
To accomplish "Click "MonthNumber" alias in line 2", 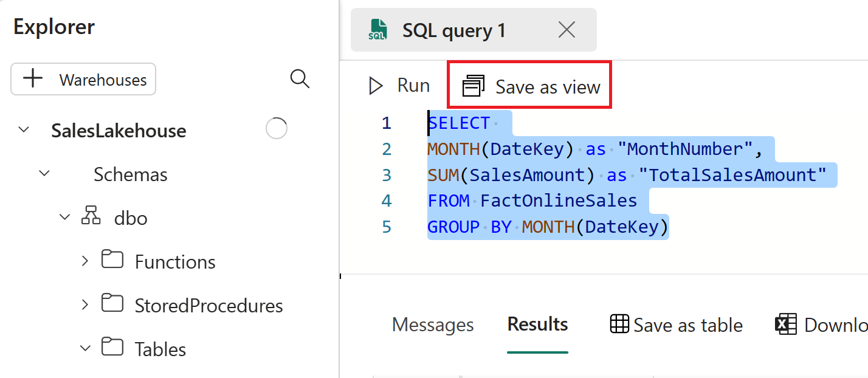I will click(686, 149).
